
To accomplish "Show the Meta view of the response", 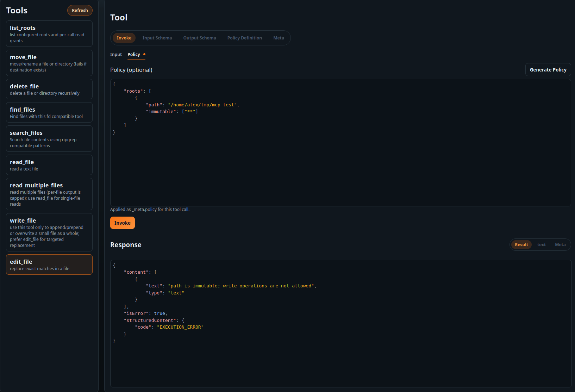I will [x=560, y=244].
